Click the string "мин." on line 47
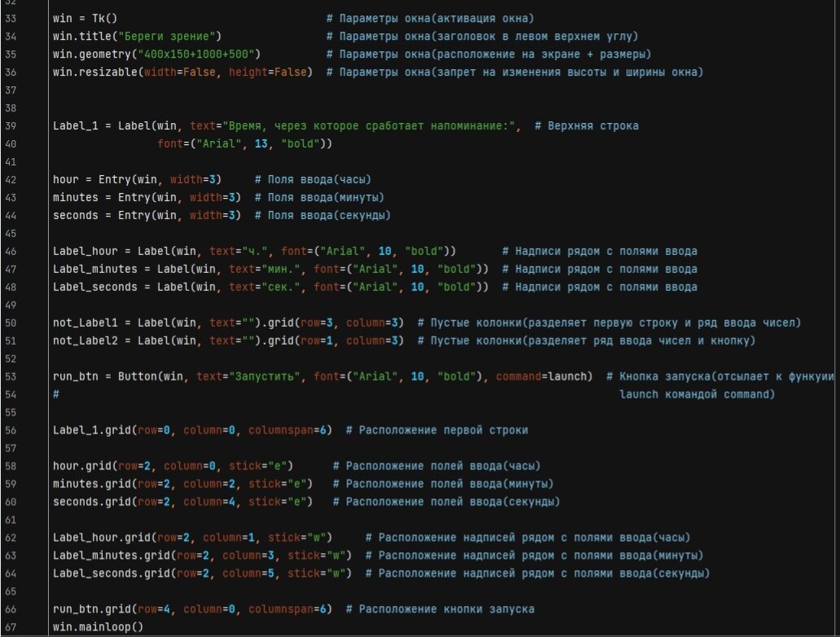The height and width of the screenshot is (637, 840). pyautogui.click(x=281, y=269)
